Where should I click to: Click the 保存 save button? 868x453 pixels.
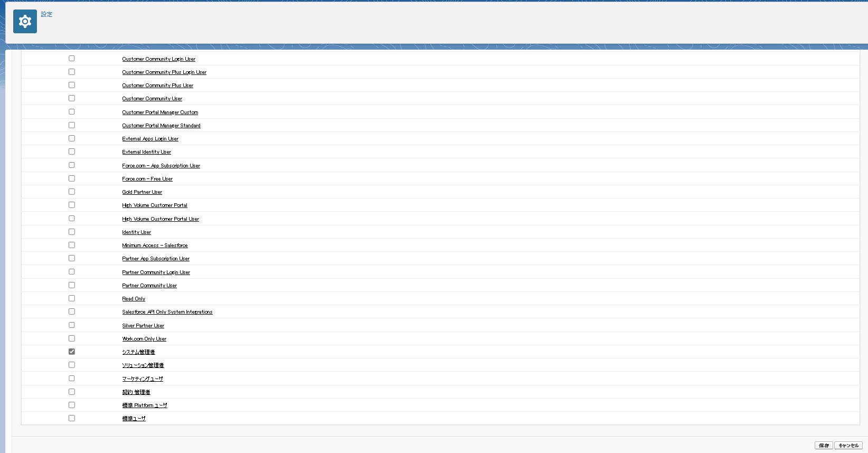pos(824,446)
